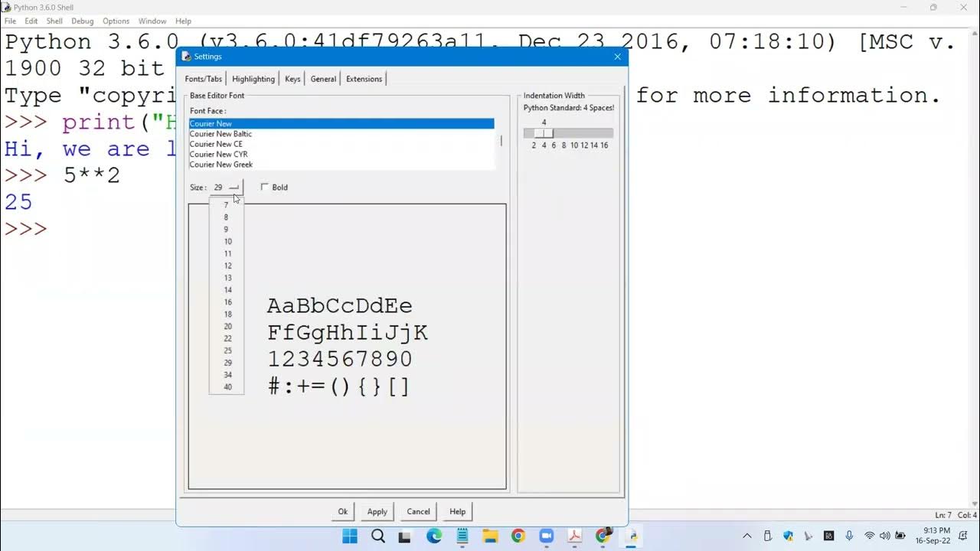Open the Keys tab

(292, 79)
